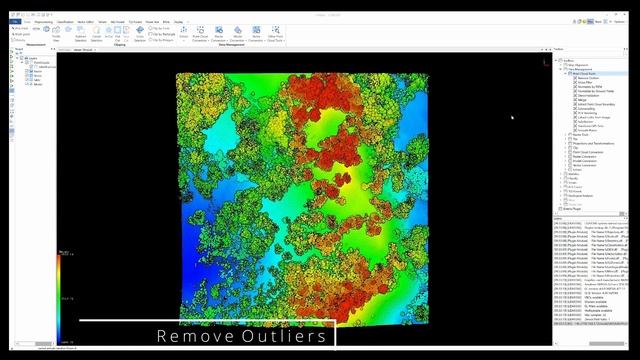Open the Subdivision tool
Screen dimensions: 640x360
tap(585, 122)
